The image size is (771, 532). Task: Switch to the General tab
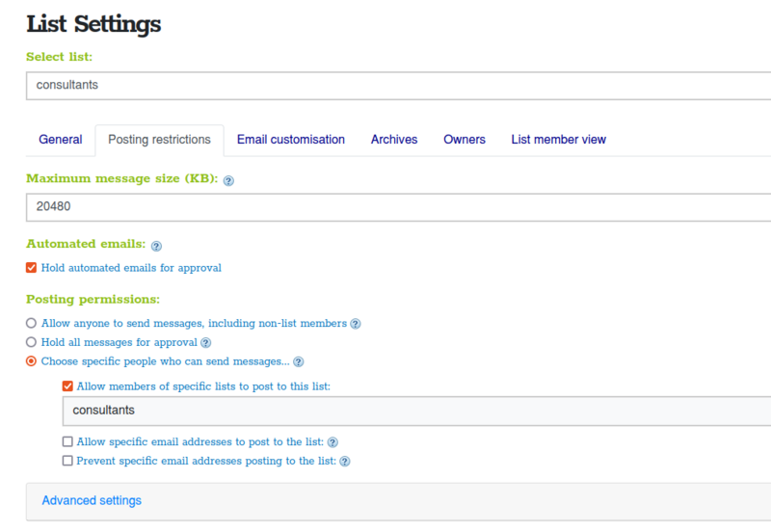coord(61,140)
